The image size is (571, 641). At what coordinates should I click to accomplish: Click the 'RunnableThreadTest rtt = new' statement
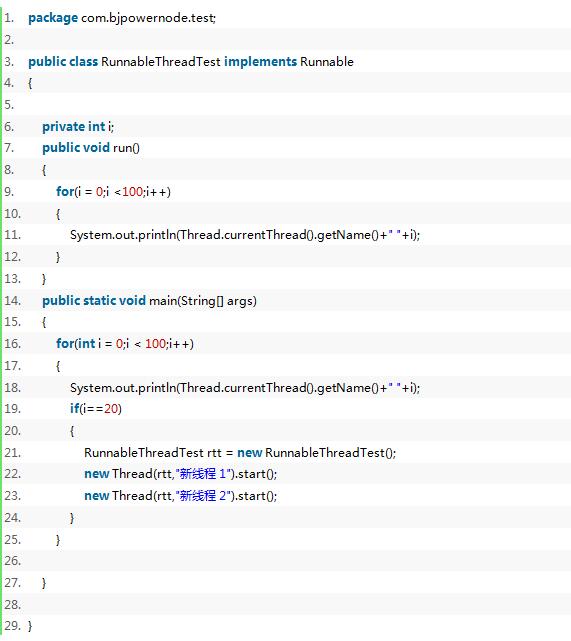coord(240,453)
